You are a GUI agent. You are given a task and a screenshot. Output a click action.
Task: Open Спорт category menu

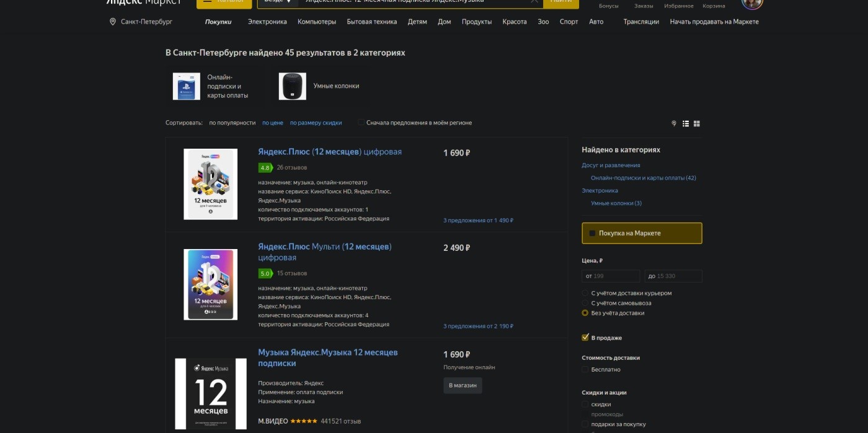click(569, 22)
